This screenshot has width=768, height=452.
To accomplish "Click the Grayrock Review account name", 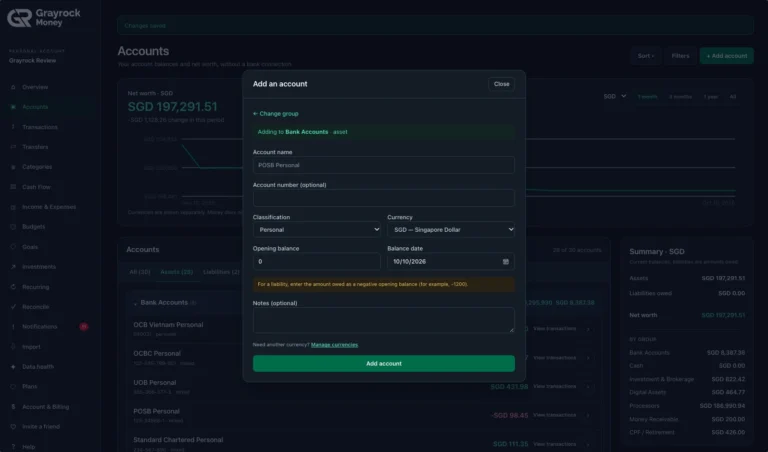I will point(32,61).
